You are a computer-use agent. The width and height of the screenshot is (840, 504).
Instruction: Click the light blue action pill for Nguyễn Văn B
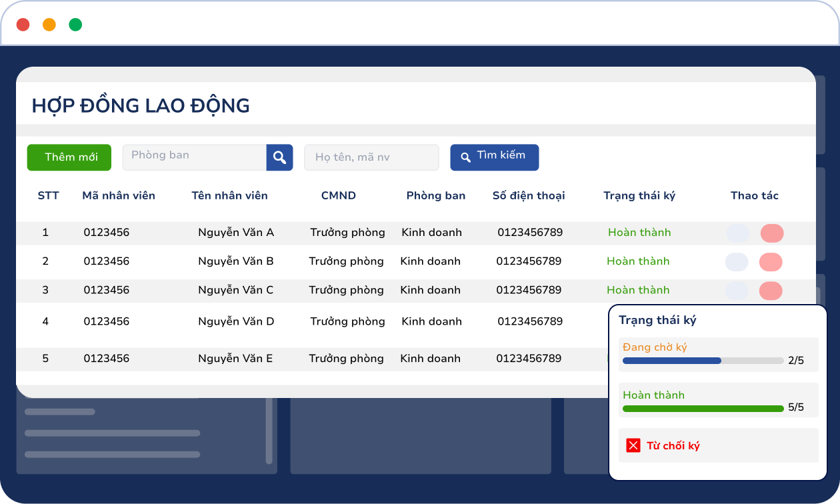tap(737, 262)
